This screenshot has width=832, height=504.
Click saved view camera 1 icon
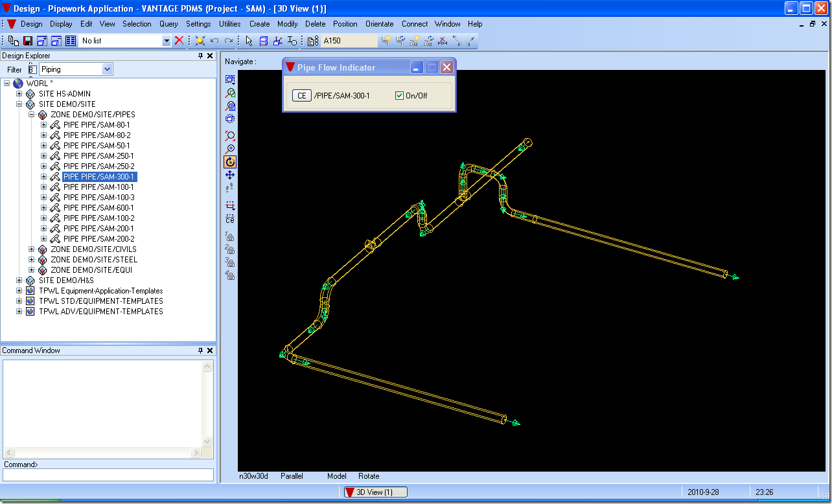229,236
